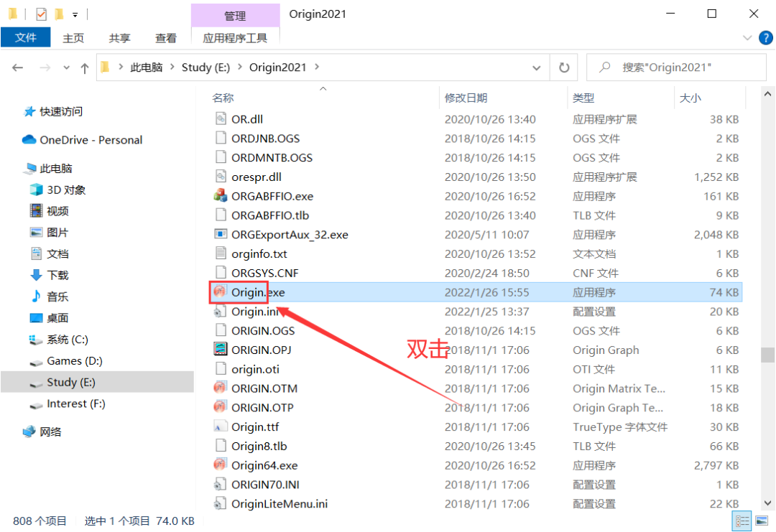
Task: Open Quick access in the sidebar
Action: tap(53, 112)
